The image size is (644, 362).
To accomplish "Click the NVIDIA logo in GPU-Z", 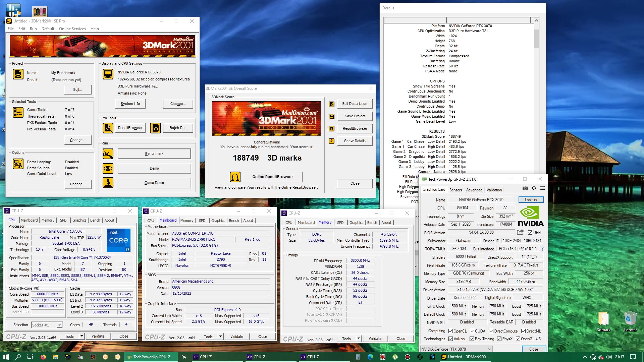I will click(531, 216).
